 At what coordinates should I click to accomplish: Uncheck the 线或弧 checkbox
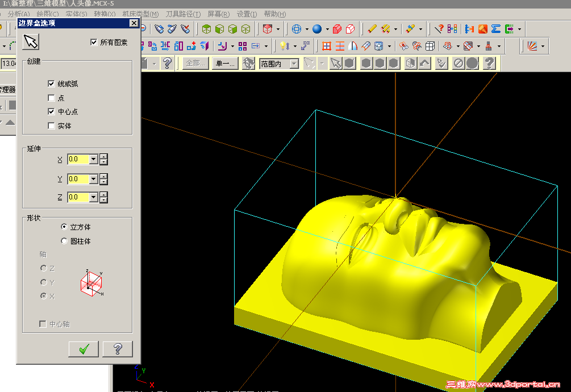51,84
